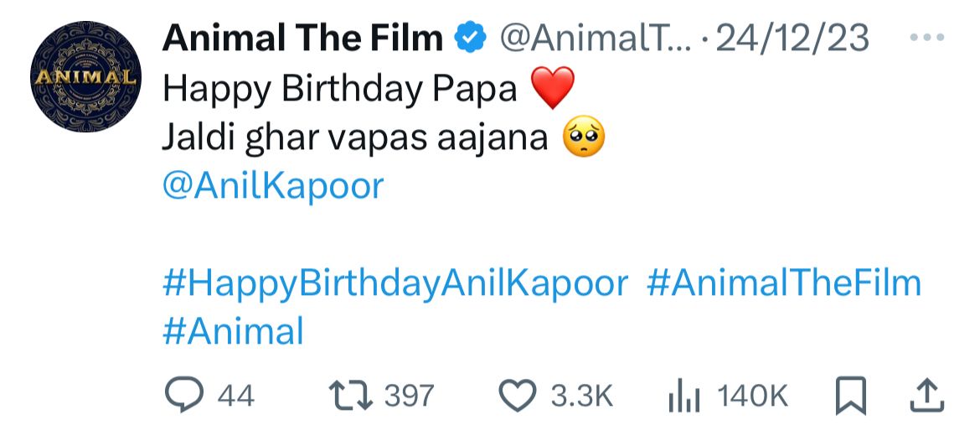The image size is (980, 441).
Task: Open the #HappyBirthdayAnilKapoor hashtag
Action: [395, 283]
